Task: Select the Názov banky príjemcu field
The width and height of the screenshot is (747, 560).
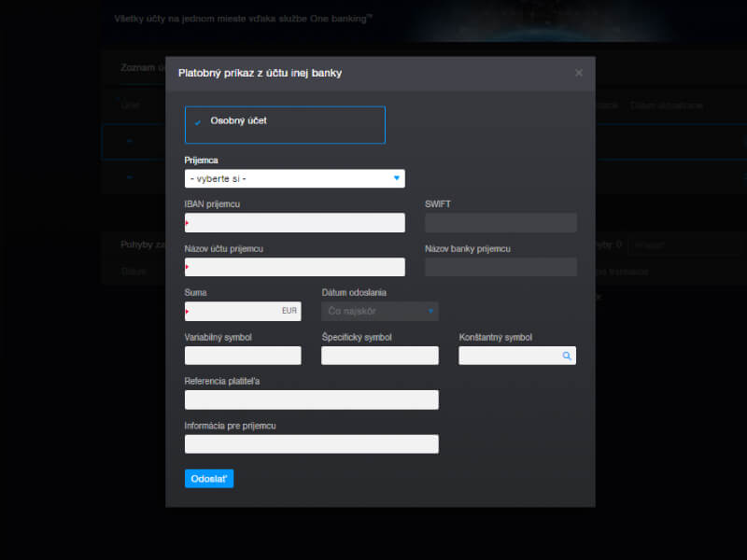Action: pyautogui.click(x=500, y=267)
